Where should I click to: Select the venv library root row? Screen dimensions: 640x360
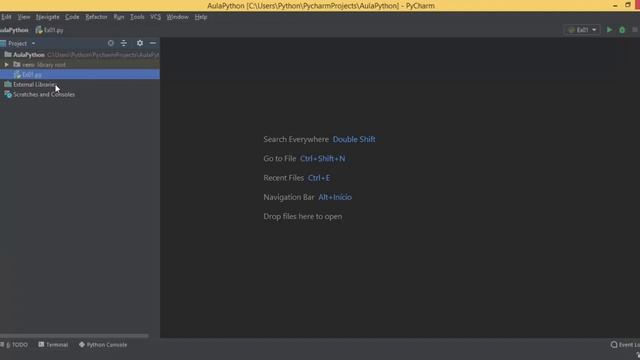click(80, 64)
